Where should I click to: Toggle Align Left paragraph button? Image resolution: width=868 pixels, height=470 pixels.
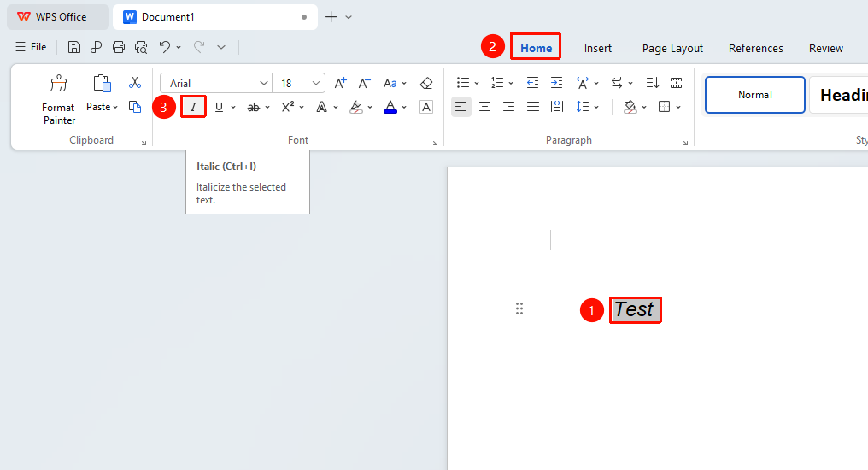coord(461,107)
